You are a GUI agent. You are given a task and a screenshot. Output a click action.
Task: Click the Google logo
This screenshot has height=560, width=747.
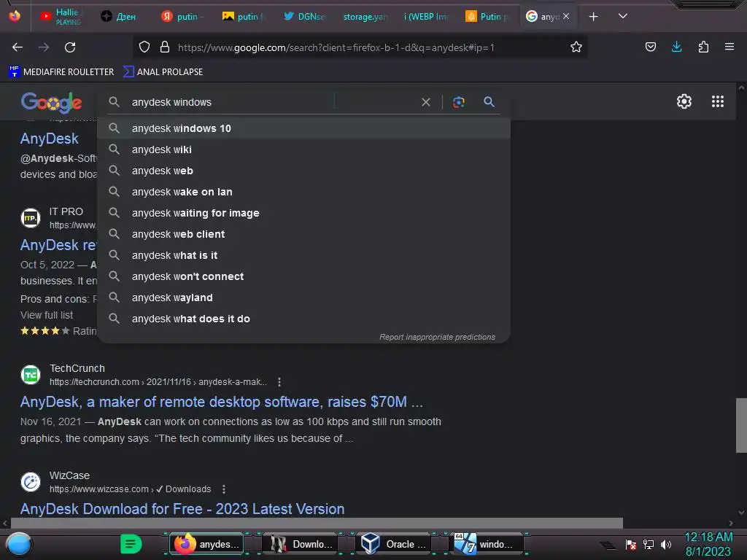(52, 102)
